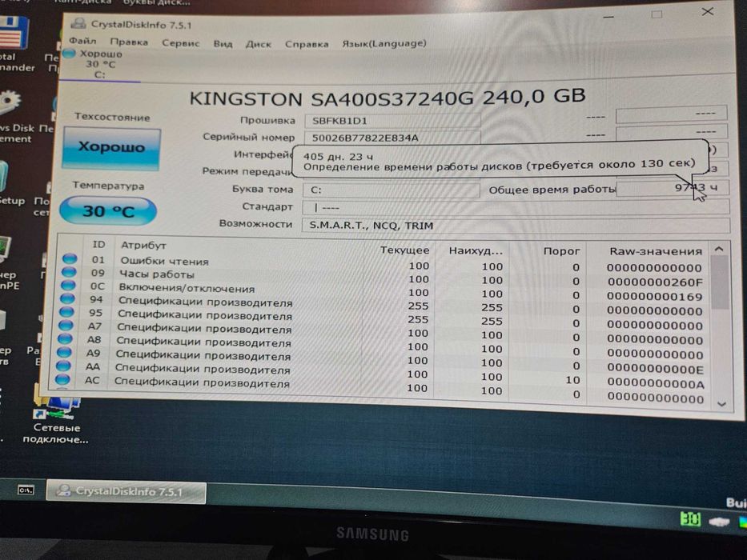Click the Порог column header

click(x=561, y=251)
